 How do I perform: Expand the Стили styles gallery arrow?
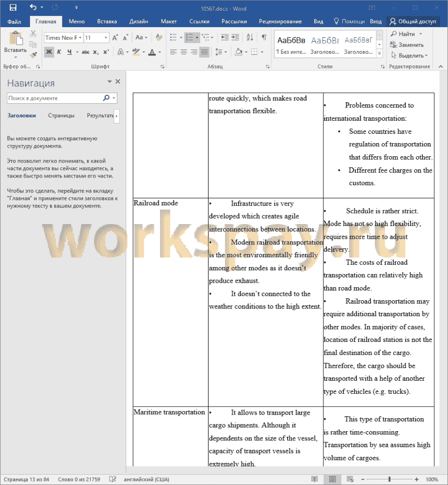379,54
